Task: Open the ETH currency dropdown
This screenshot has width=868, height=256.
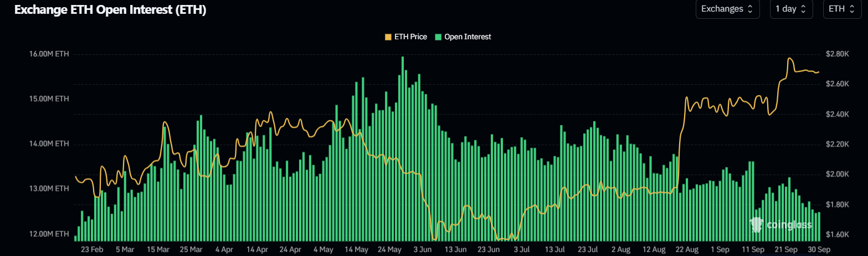Action: click(x=842, y=9)
